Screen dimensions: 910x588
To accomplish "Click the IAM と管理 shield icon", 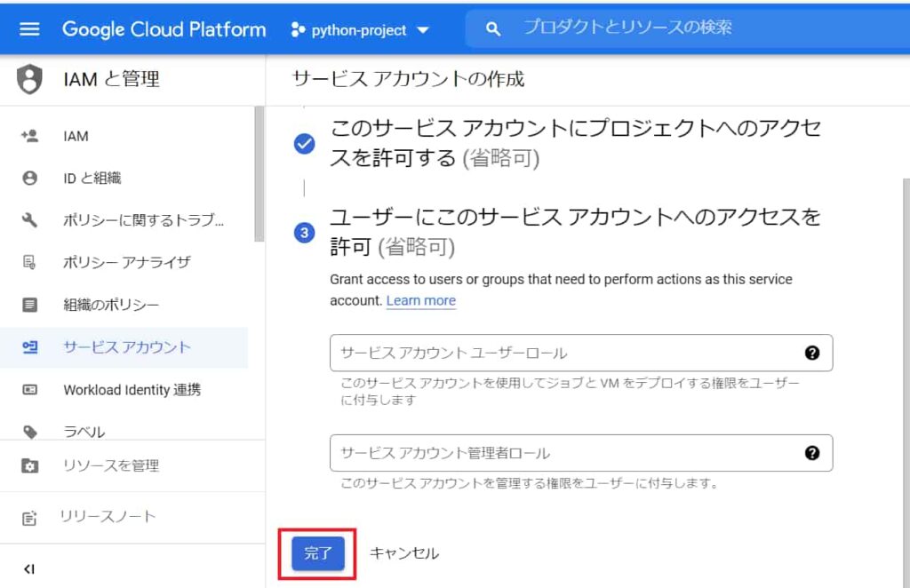I will [x=29, y=78].
